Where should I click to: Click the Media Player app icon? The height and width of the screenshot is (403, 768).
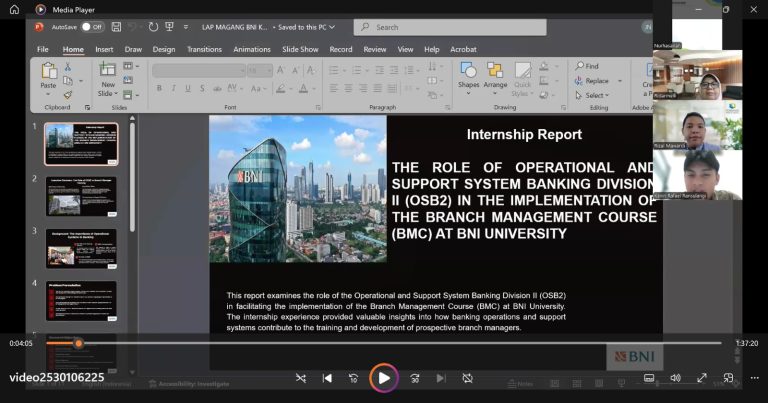41,9
